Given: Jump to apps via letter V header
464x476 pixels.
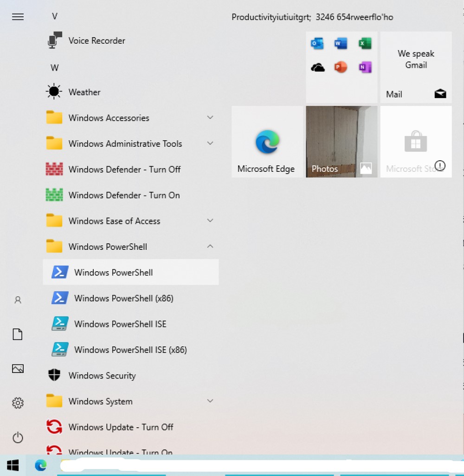Looking at the screenshot, I should 55,16.
